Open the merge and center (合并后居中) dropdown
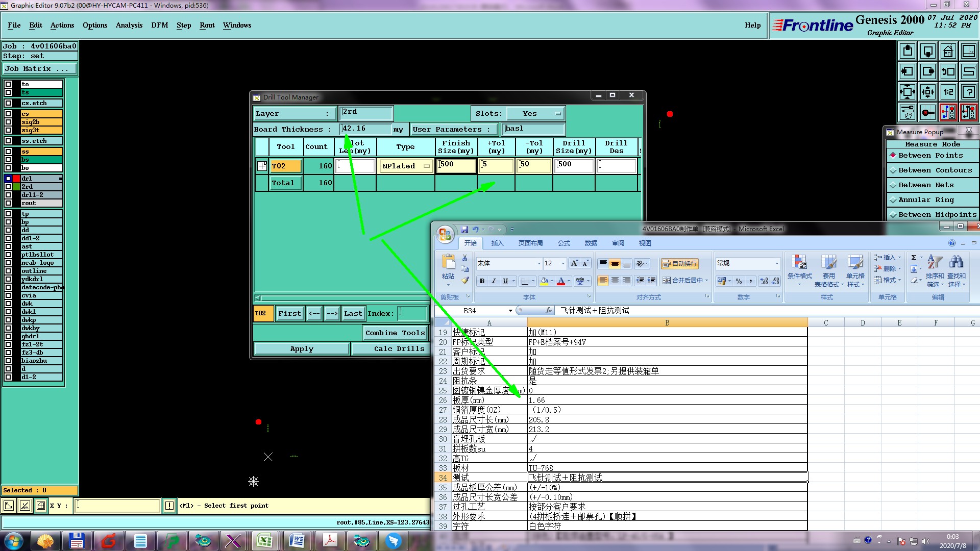The image size is (980, 551). 706,281
